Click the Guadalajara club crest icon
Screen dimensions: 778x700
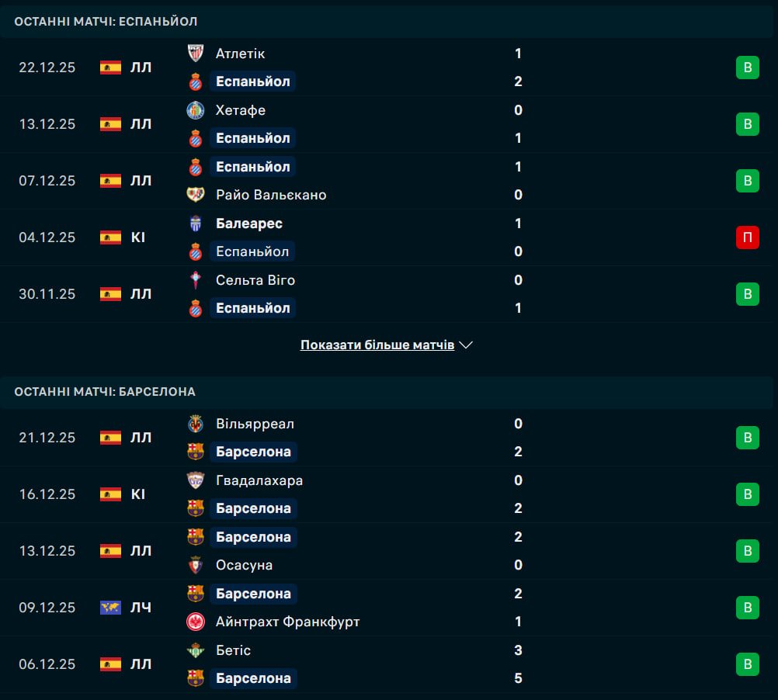pos(196,480)
